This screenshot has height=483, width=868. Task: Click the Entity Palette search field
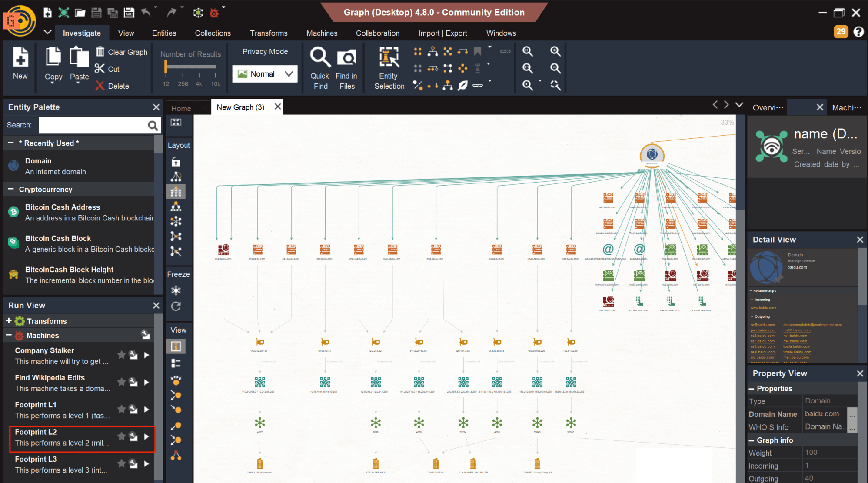[x=93, y=125]
